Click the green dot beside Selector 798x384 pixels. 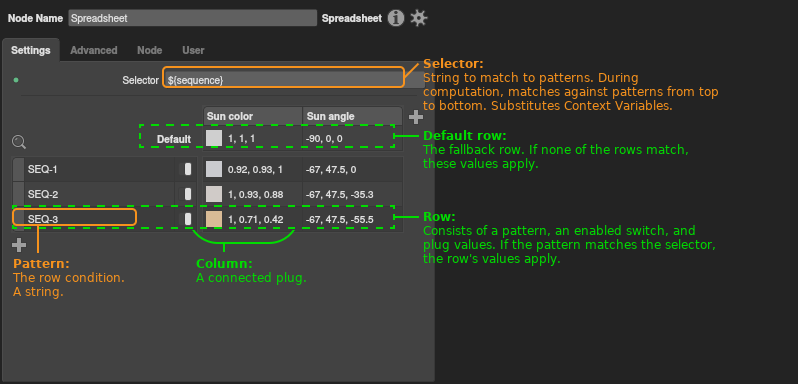pyautogui.click(x=16, y=80)
